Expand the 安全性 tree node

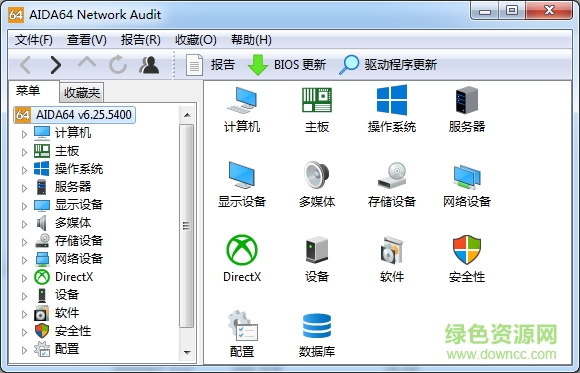(24, 332)
